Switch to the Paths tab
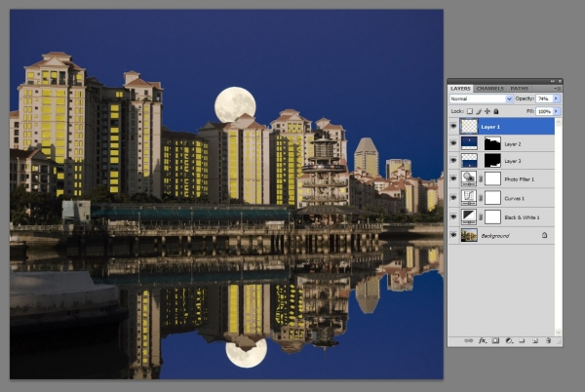Viewport: 585px width, 392px height. click(x=520, y=89)
